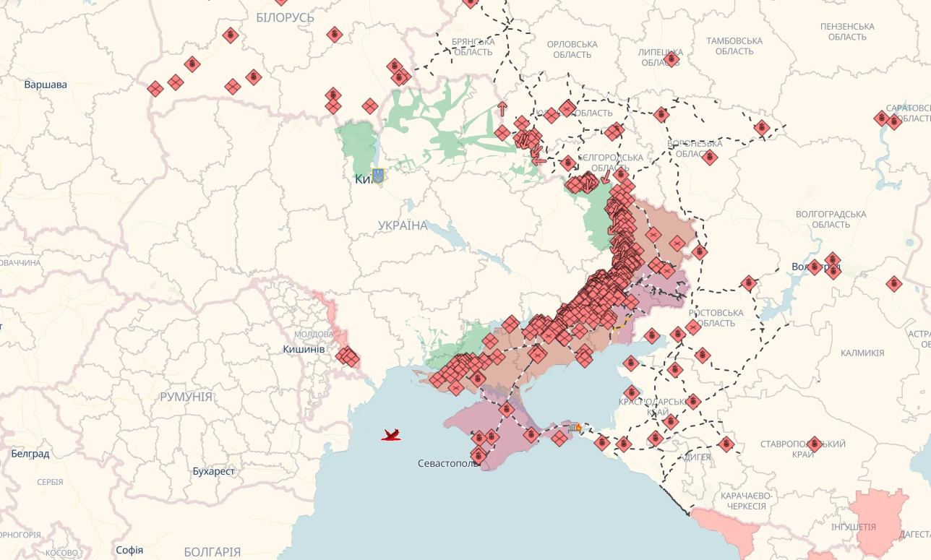Viewport: 931px width, 560px height.
Task: Select the ОРЛОВСЬКА ОБЛАСТЬ label
Action: [x=572, y=49]
